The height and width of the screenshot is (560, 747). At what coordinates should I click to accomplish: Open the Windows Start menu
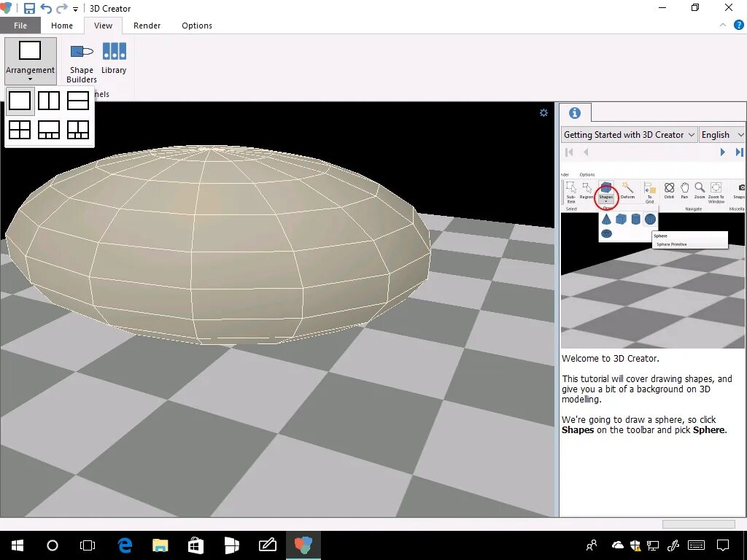coord(18,545)
